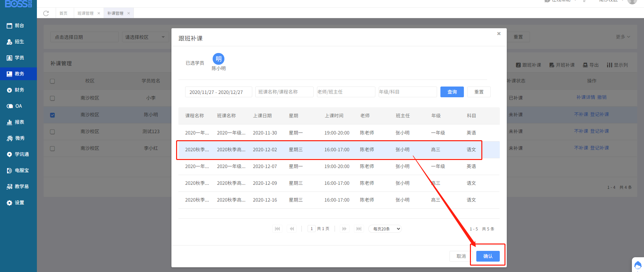Switch to the 首页 tab
644x272 pixels.
63,13
